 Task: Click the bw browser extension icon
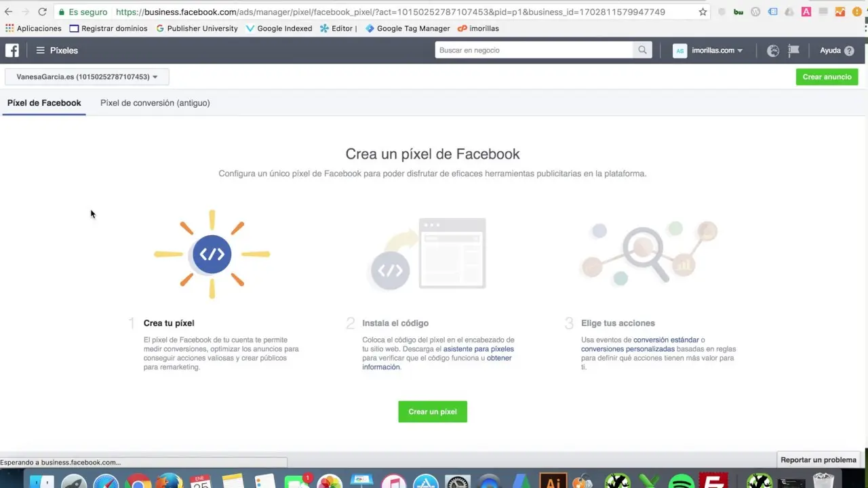(738, 12)
